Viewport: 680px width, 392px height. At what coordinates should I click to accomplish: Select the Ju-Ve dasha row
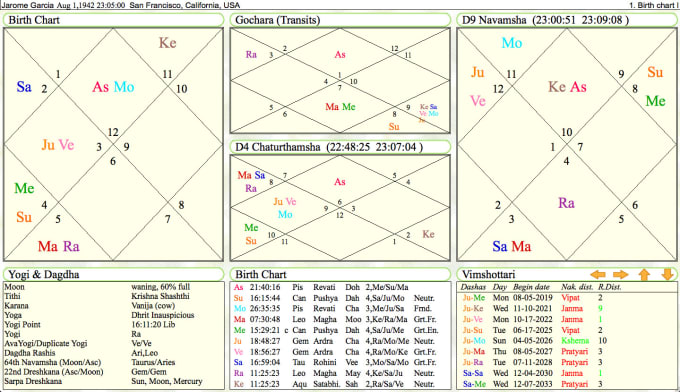point(568,319)
